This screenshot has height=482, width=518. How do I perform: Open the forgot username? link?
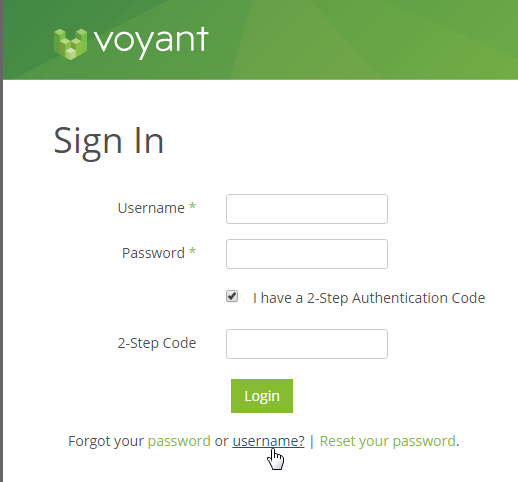pyautogui.click(x=268, y=441)
